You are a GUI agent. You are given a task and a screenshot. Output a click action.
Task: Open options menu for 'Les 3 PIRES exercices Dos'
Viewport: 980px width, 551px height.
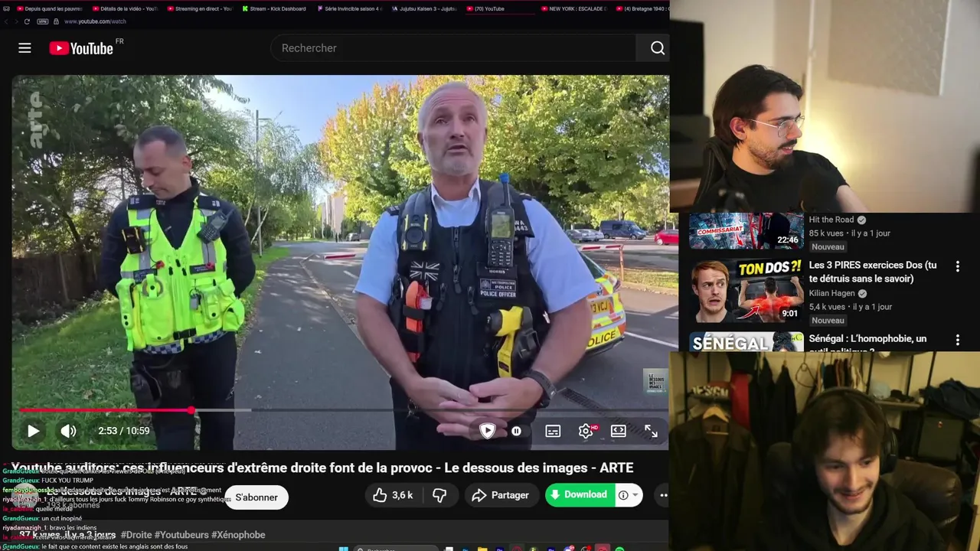click(957, 266)
